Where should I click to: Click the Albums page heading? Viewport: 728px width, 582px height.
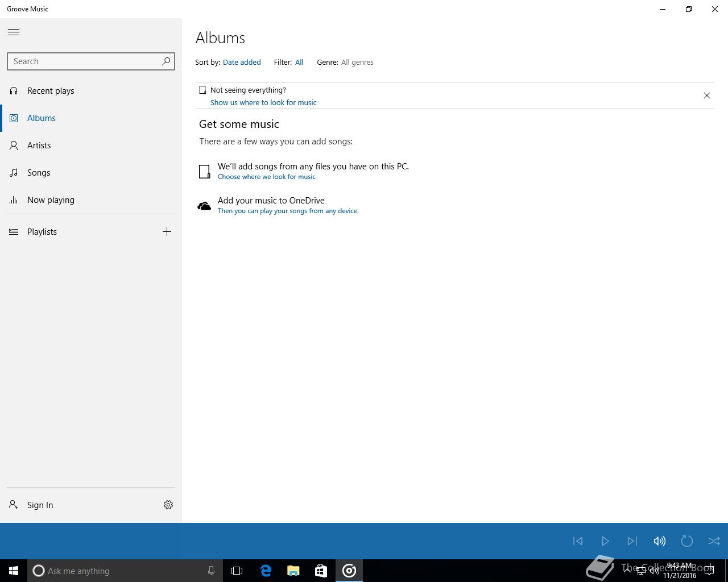[x=220, y=38]
